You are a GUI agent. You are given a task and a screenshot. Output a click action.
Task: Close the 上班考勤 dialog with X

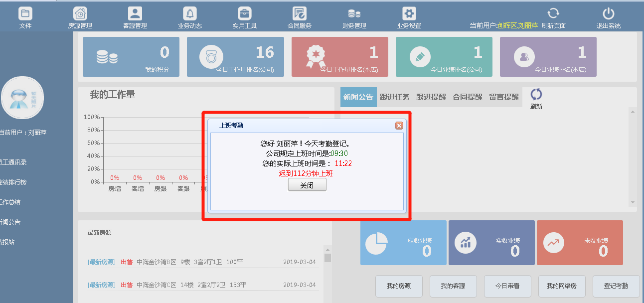point(399,126)
